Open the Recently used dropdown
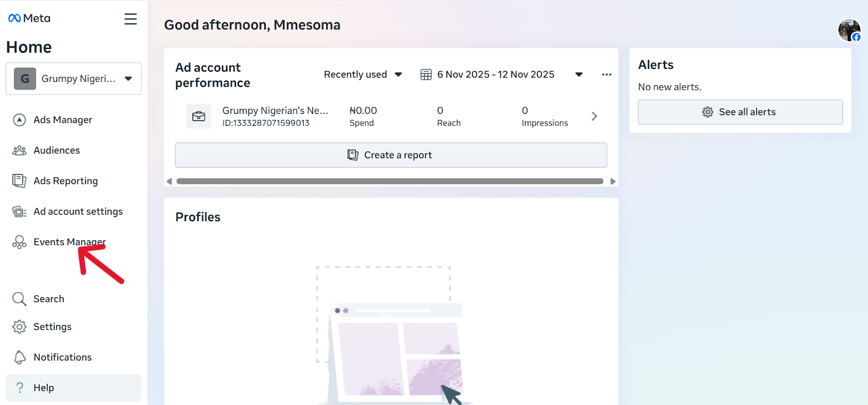 [x=363, y=74]
